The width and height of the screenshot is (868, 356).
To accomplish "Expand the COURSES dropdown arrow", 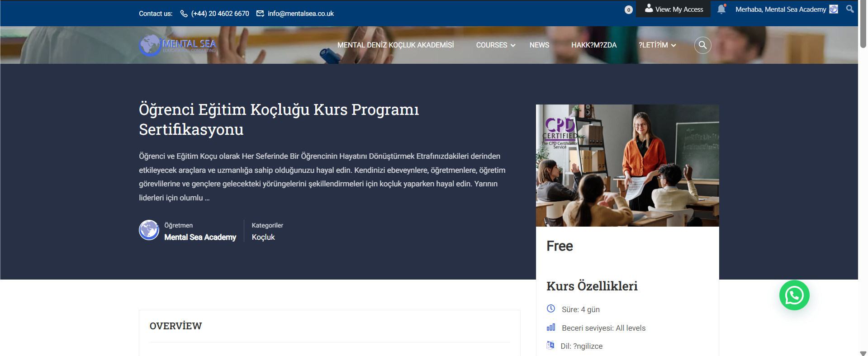I will tap(513, 45).
